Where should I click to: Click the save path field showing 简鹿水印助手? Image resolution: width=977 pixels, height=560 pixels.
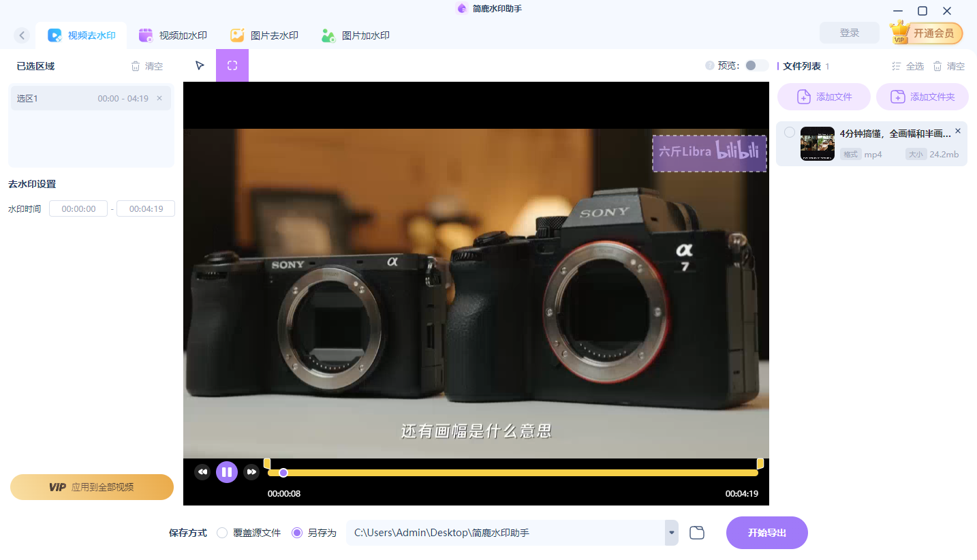click(506, 533)
